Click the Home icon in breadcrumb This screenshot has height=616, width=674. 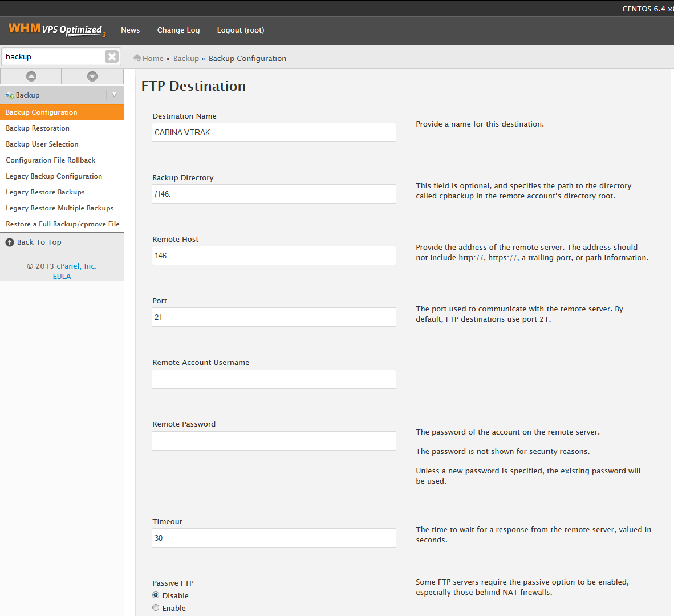coord(137,58)
